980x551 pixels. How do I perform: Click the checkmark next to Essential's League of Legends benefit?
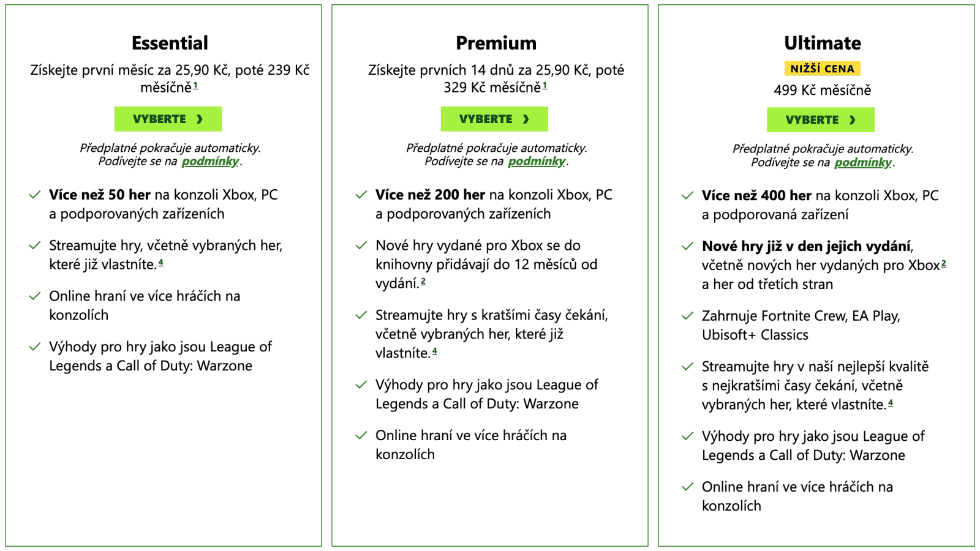tap(34, 347)
